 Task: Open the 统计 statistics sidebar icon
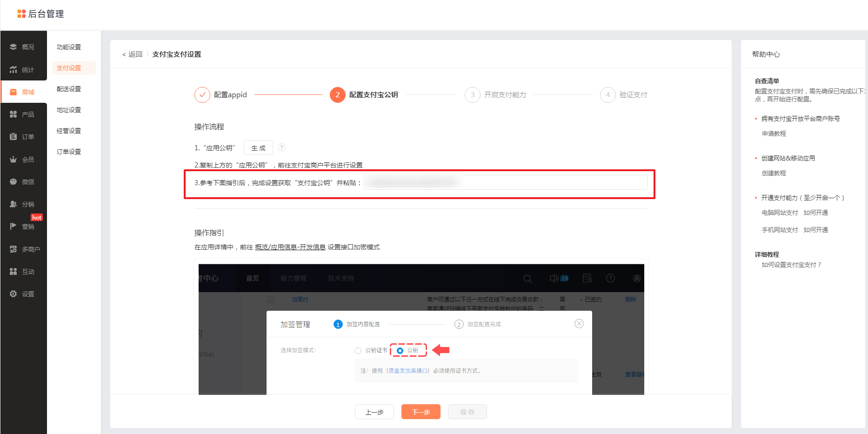pyautogui.click(x=13, y=70)
